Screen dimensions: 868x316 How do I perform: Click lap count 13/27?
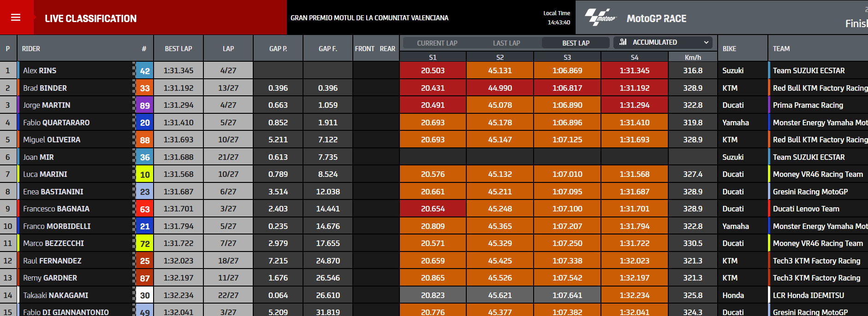(228, 88)
